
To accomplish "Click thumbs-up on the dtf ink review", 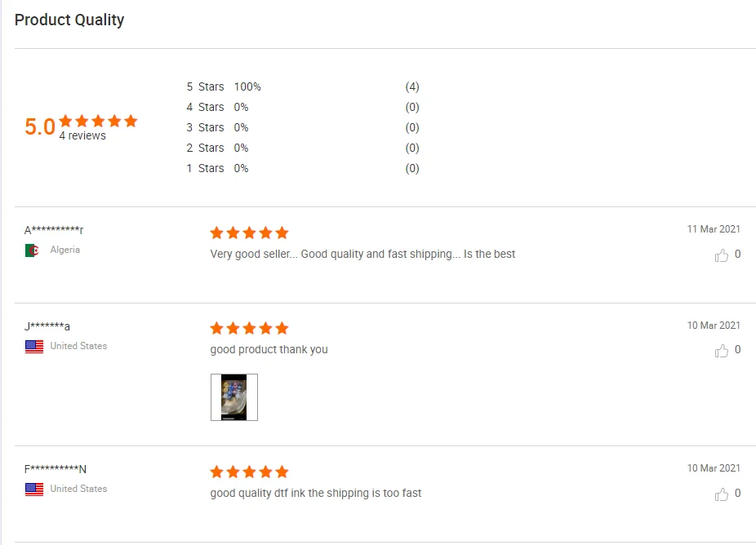I will click(x=722, y=494).
